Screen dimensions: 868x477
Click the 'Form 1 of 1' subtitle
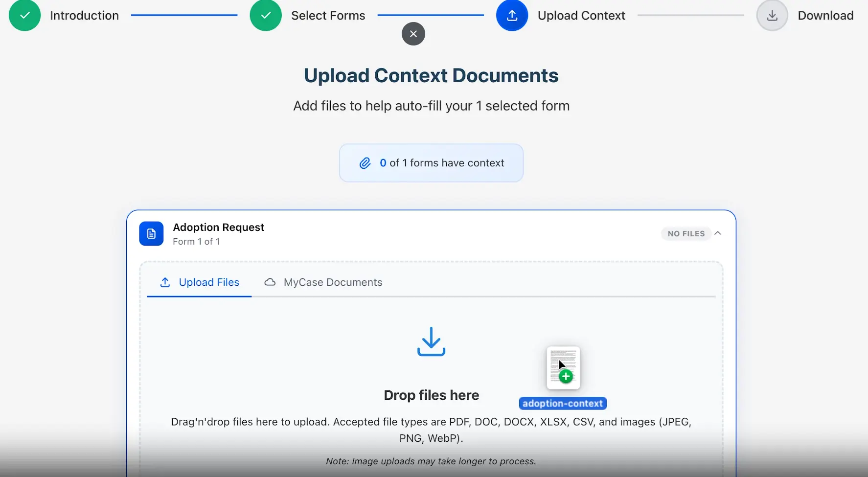pyautogui.click(x=196, y=241)
